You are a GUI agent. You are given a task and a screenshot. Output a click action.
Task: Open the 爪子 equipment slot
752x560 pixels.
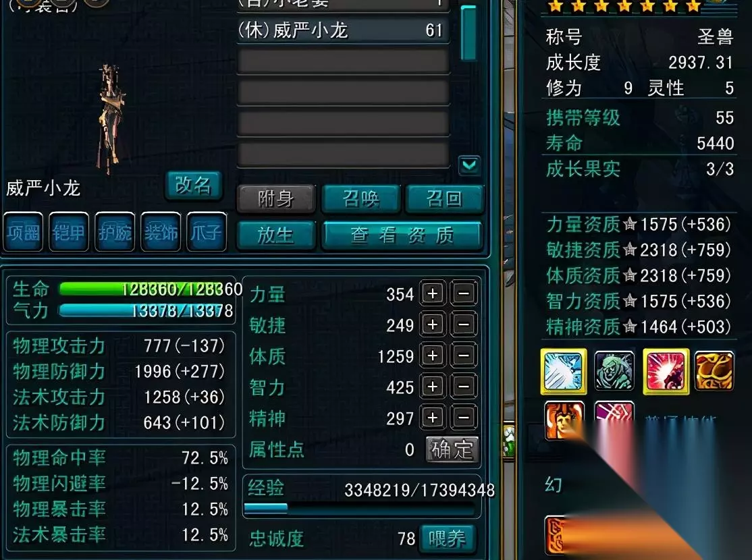click(x=206, y=232)
